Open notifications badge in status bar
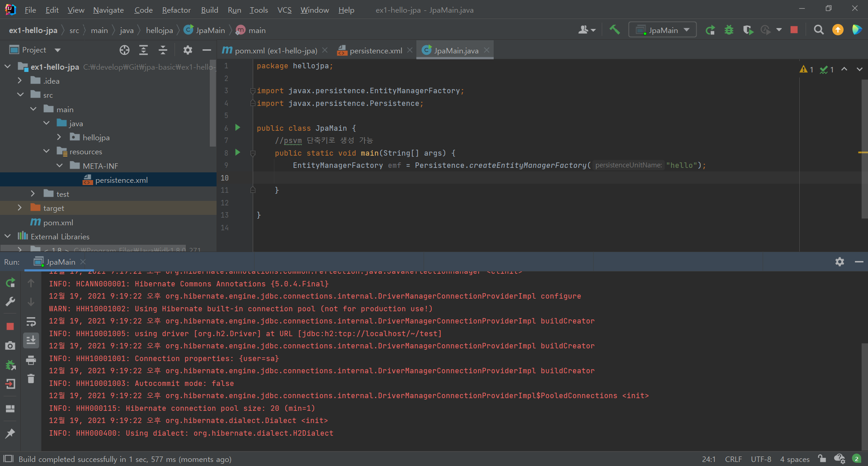This screenshot has height=466, width=868. (x=856, y=459)
